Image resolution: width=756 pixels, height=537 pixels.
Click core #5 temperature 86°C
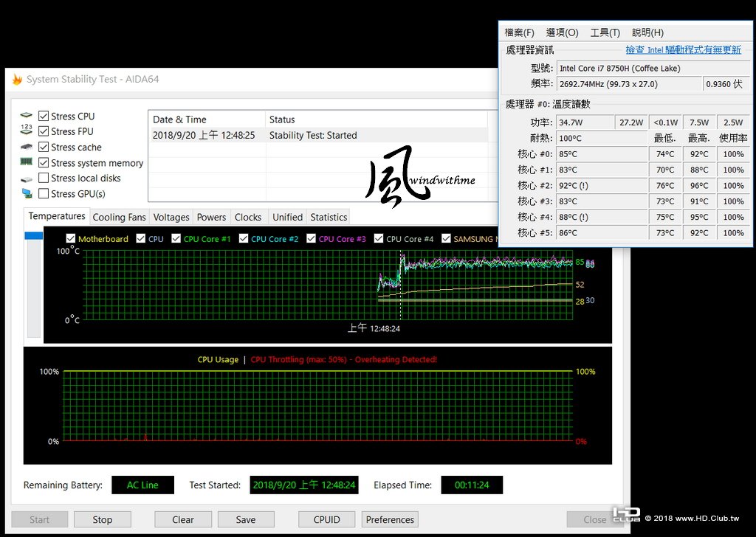pos(601,232)
